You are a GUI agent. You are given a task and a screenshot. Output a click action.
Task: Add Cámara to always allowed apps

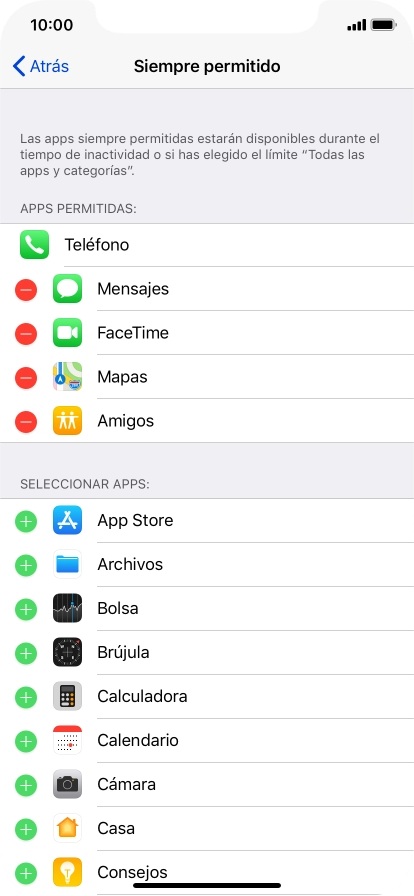pos(26,785)
